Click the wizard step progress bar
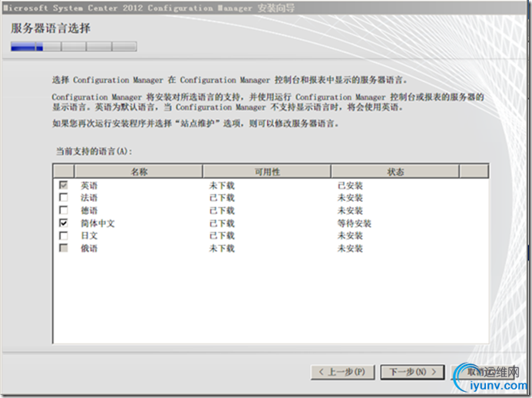Viewport: 532px width, 398px height. pos(74,47)
